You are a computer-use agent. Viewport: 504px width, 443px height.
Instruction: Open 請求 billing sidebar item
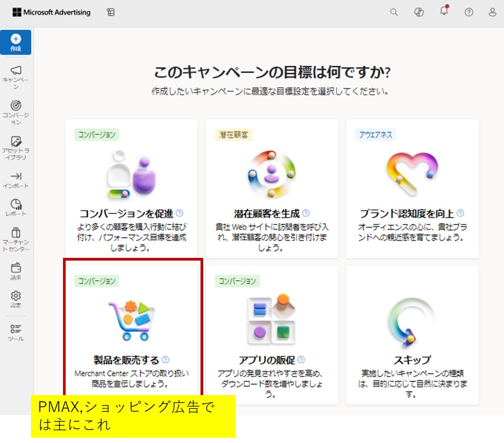16,271
